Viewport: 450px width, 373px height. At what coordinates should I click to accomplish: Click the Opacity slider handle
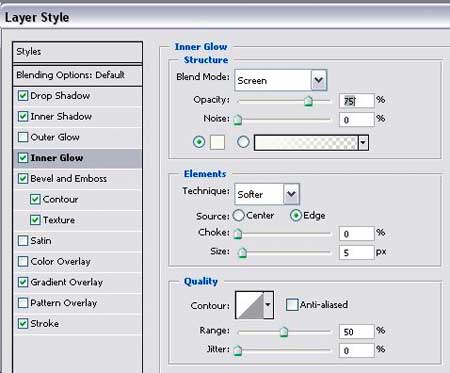pyautogui.click(x=308, y=101)
